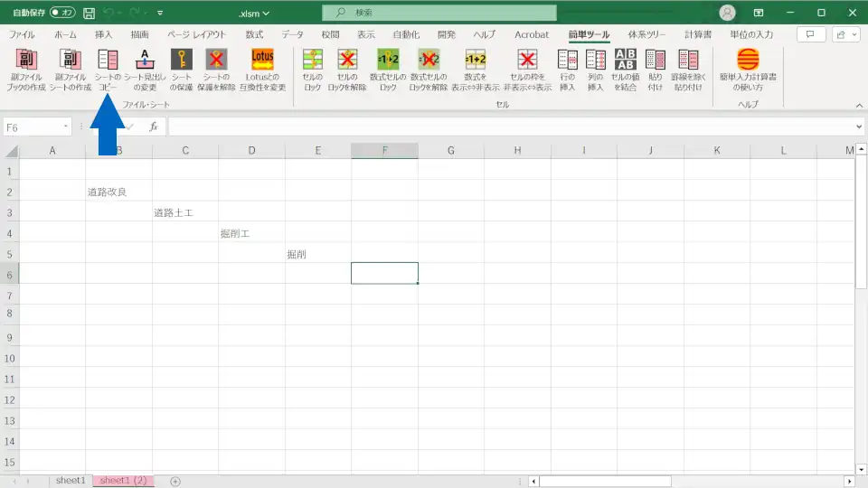Click Lotusとの互換性を変更 icon
Screen dimensions: 868x488
(x=262, y=60)
